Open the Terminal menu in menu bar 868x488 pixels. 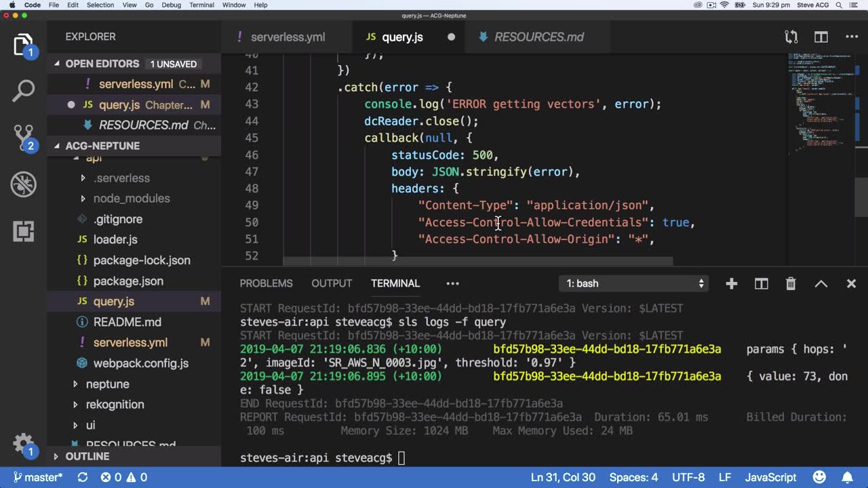(x=201, y=5)
